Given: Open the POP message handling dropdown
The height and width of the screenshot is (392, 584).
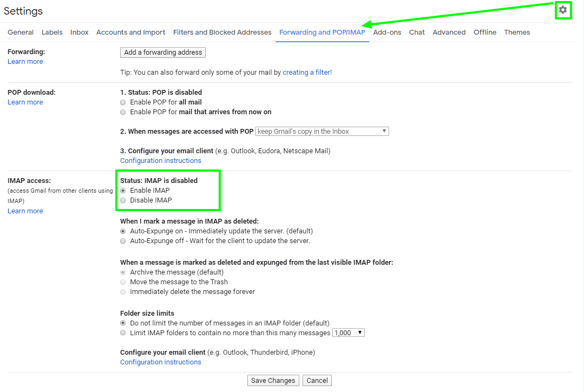Looking at the screenshot, I should (322, 132).
